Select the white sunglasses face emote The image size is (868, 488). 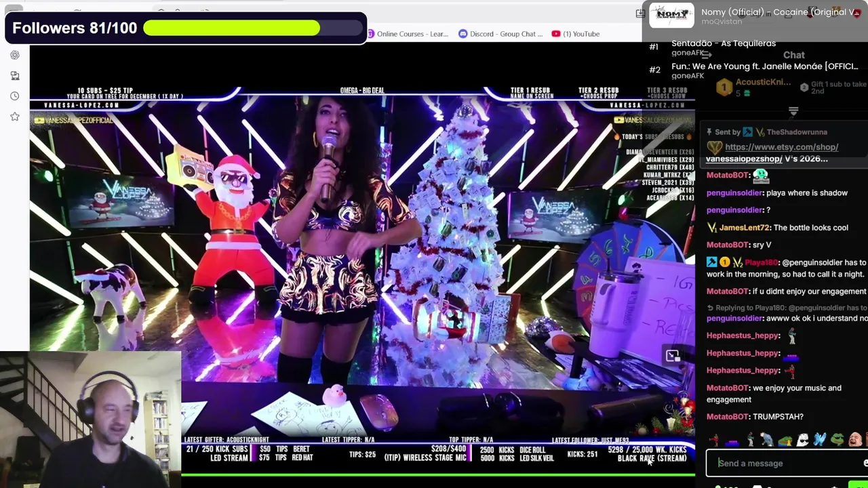pyautogui.click(x=802, y=441)
